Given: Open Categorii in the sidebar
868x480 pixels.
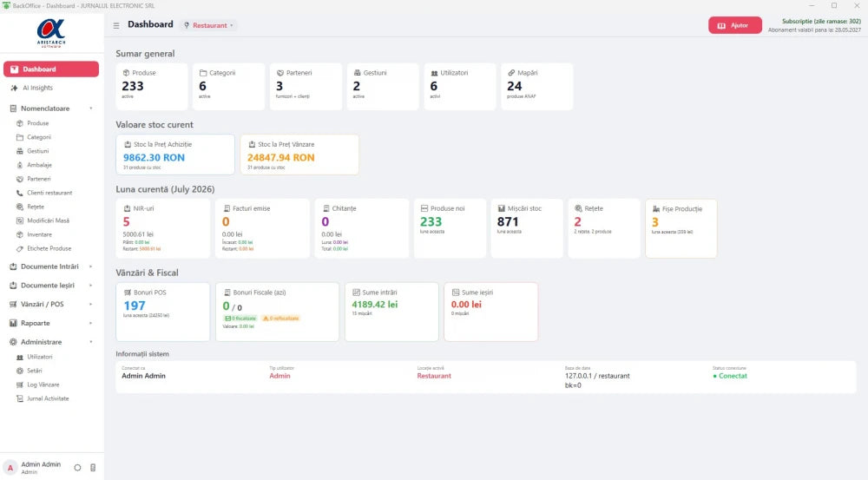Looking at the screenshot, I should 39,137.
